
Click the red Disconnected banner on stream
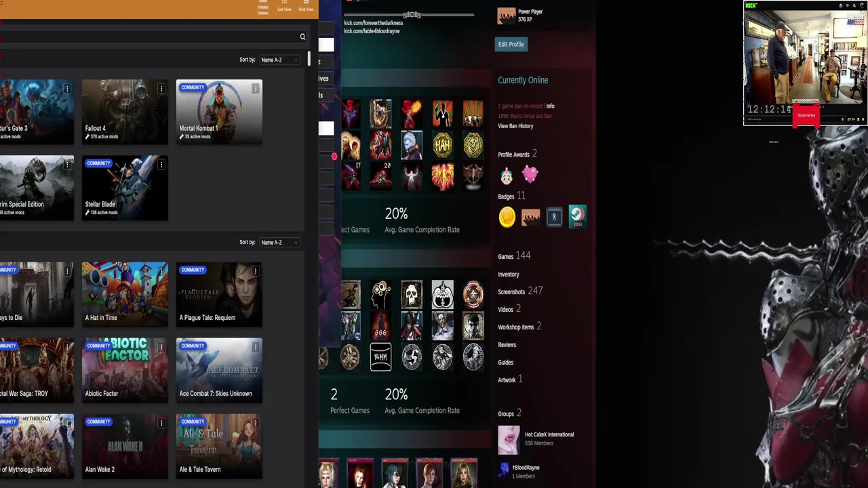pos(806,115)
